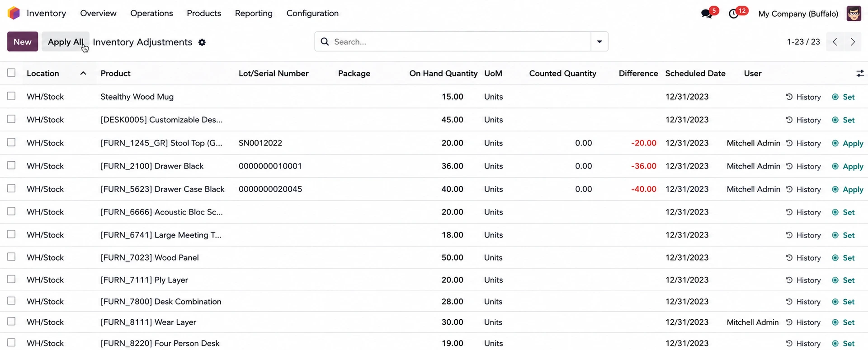Check the Acoustic Bloc Screens row checkbox
Screen dimensions: 868x350
[11, 211]
